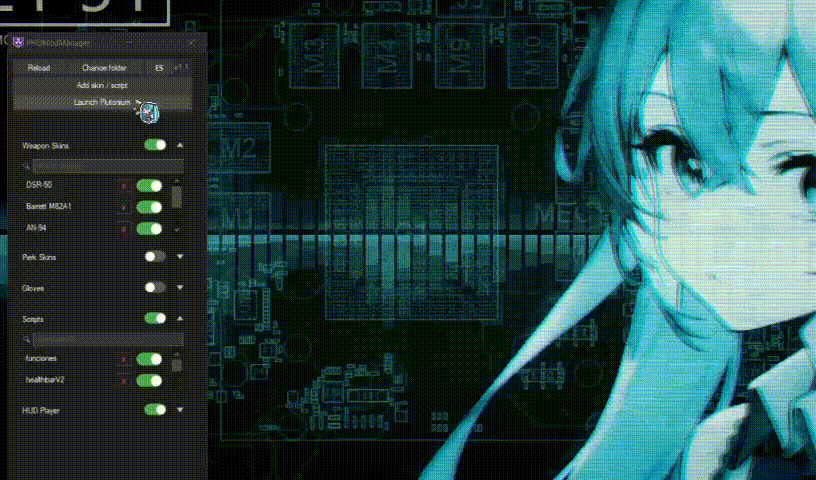This screenshot has height=480, width=816.
Task: Close the mod manager window
Action: 191,43
